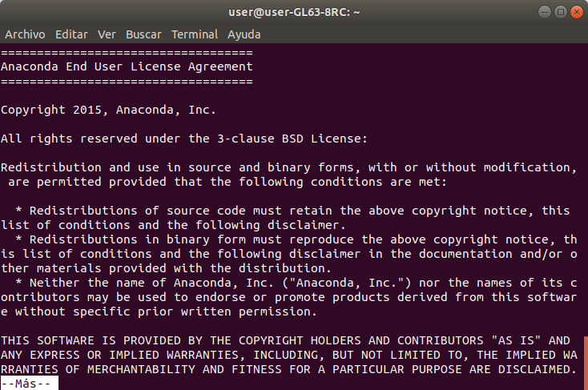Click the bullet Redistributions in binary form

(x=288, y=254)
